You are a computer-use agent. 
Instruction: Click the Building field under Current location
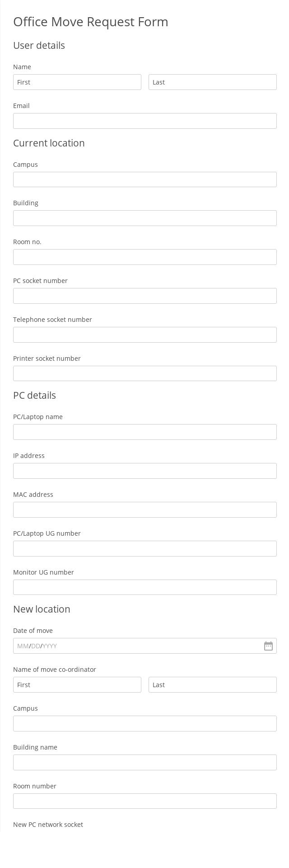pos(144,218)
